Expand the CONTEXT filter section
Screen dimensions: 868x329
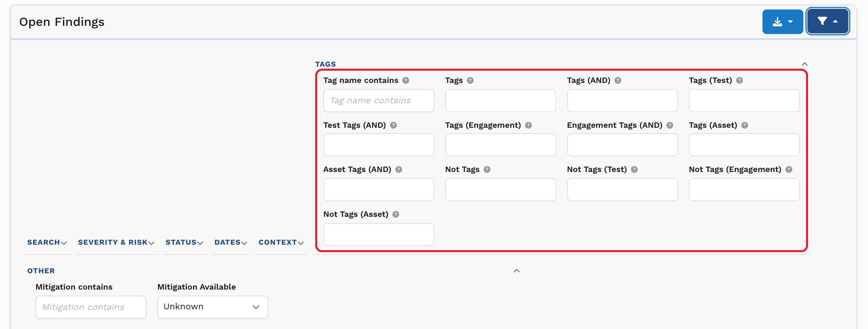(281, 243)
